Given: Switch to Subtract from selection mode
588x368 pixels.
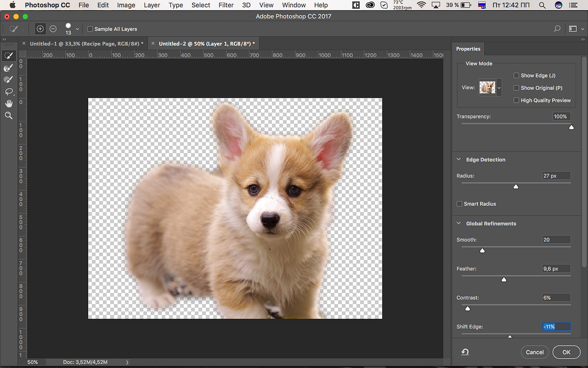Looking at the screenshot, I should [x=53, y=29].
